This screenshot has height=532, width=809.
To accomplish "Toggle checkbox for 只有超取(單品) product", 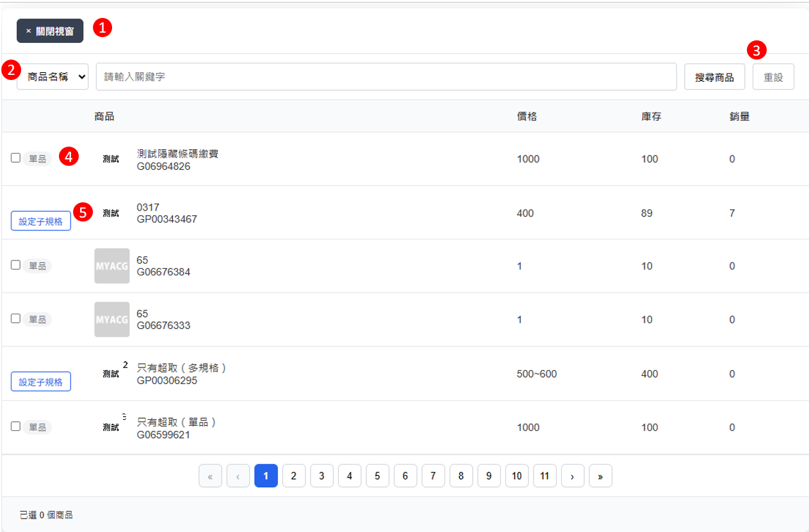I will 16,426.
